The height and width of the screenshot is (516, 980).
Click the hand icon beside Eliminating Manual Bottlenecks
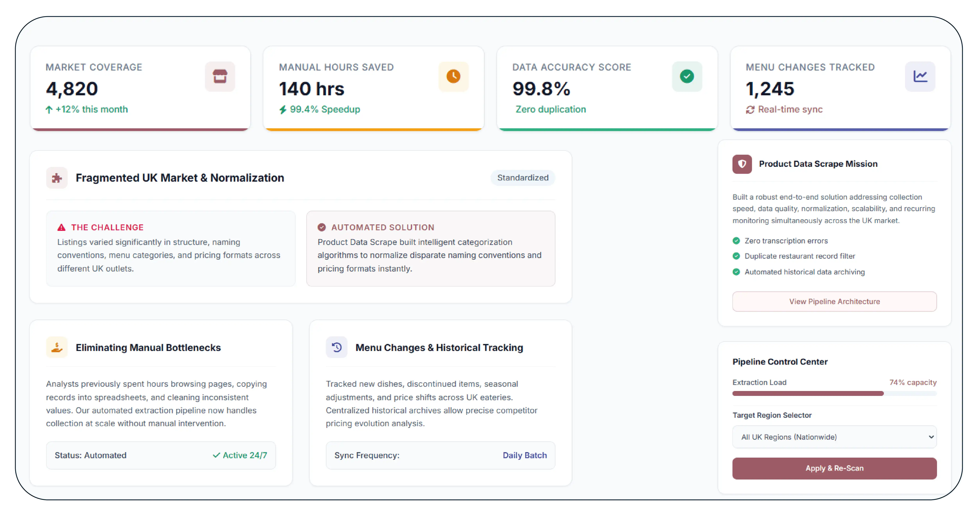pyautogui.click(x=57, y=347)
